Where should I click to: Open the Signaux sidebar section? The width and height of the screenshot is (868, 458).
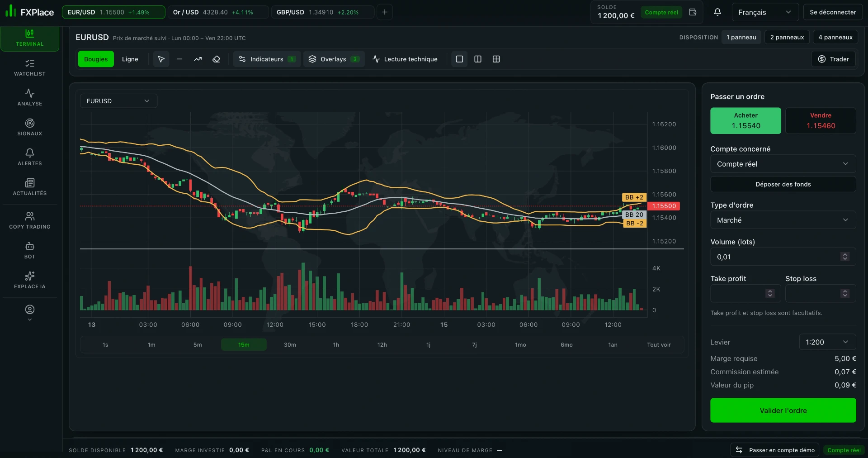coord(30,127)
